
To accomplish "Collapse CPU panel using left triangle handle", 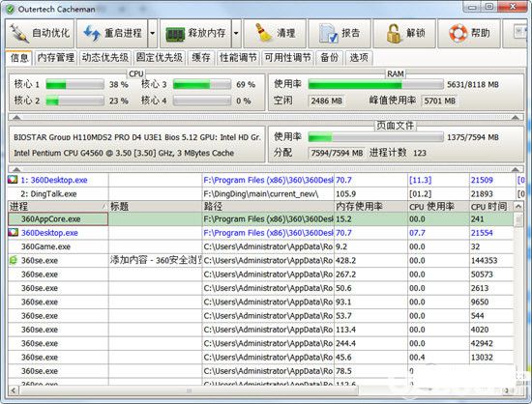I will coord(16,117).
